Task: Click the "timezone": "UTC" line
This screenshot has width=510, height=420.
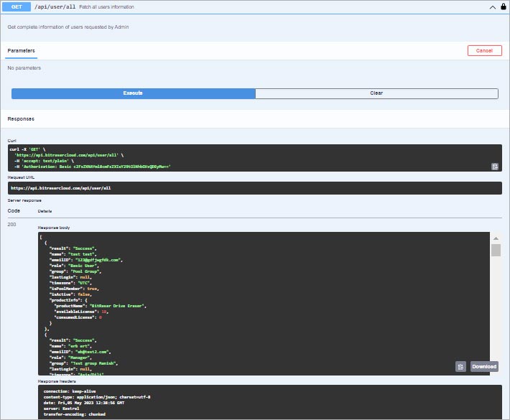Action: pos(70,283)
